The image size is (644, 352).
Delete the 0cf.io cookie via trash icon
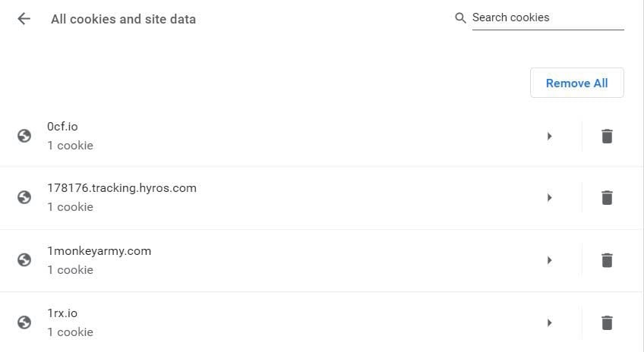[x=606, y=137]
